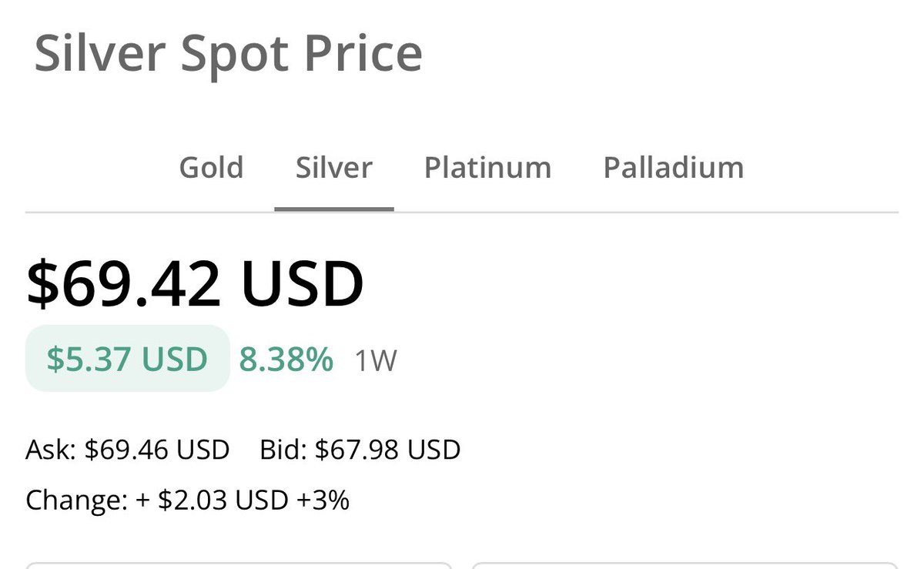Click the Change: label
This screenshot has height=569, width=924.
pos(76,501)
